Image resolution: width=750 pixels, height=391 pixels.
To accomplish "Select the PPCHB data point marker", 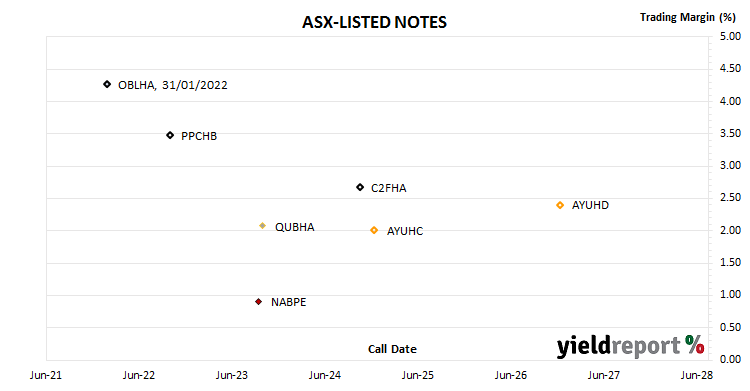I will coord(170,135).
